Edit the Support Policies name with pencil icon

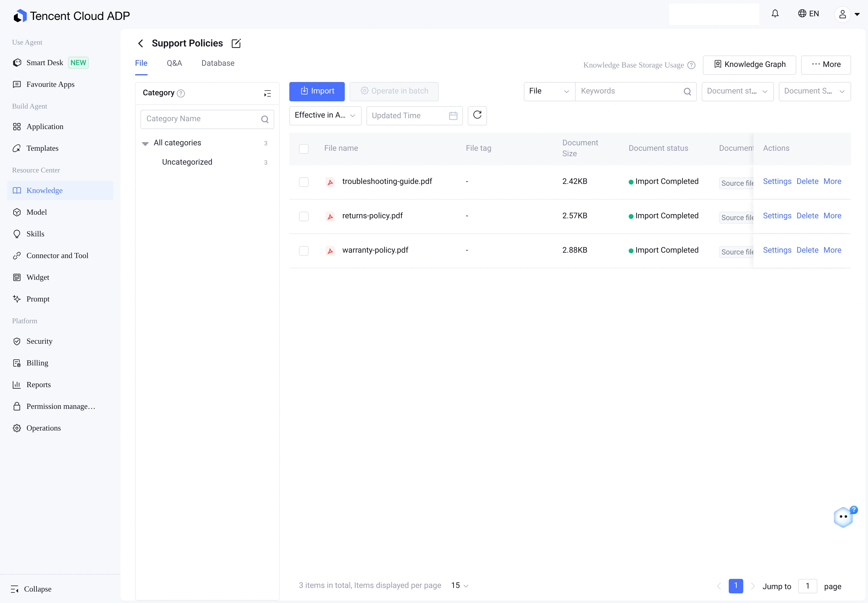point(236,43)
